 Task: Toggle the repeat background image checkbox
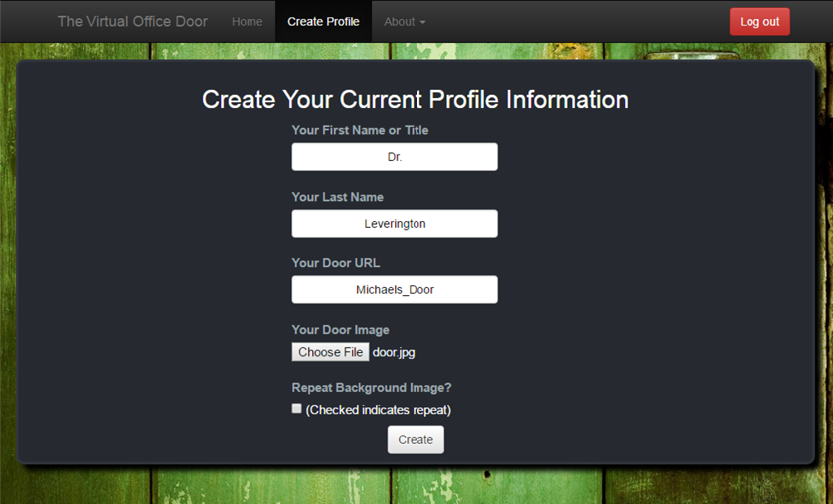pyautogui.click(x=297, y=408)
